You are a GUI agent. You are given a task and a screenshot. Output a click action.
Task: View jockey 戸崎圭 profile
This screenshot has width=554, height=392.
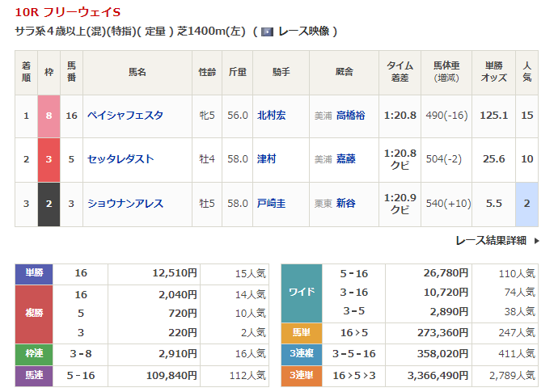pos(271,204)
